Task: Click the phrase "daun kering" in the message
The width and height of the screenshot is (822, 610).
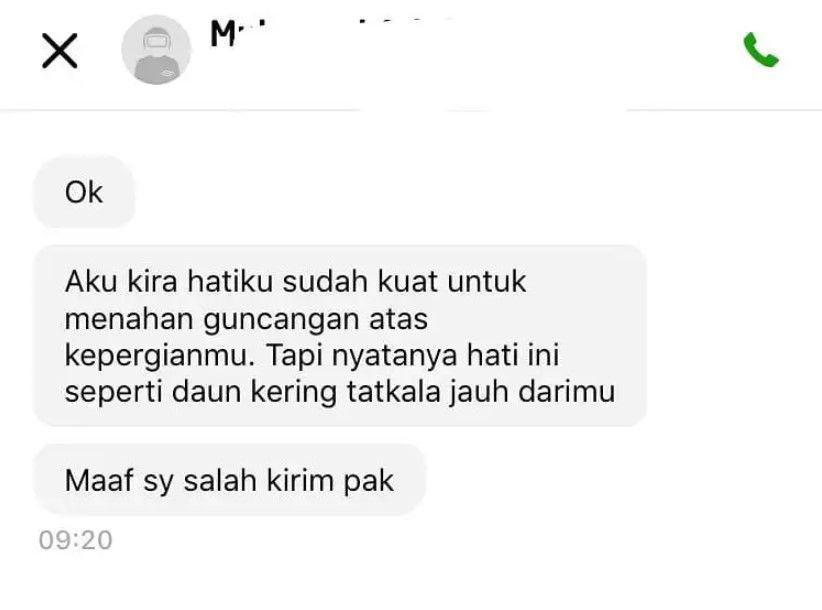Action: (x=254, y=391)
